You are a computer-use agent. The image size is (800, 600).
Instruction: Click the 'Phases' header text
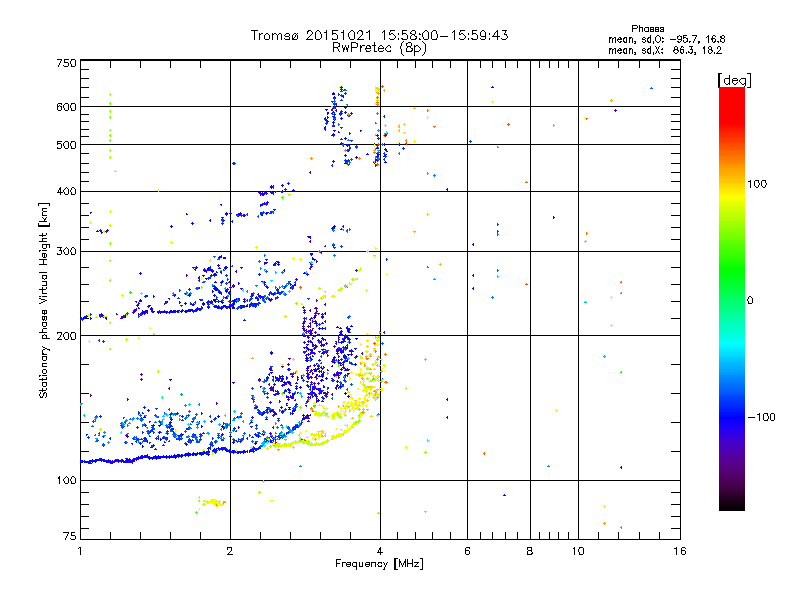pyautogui.click(x=647, y=29)
